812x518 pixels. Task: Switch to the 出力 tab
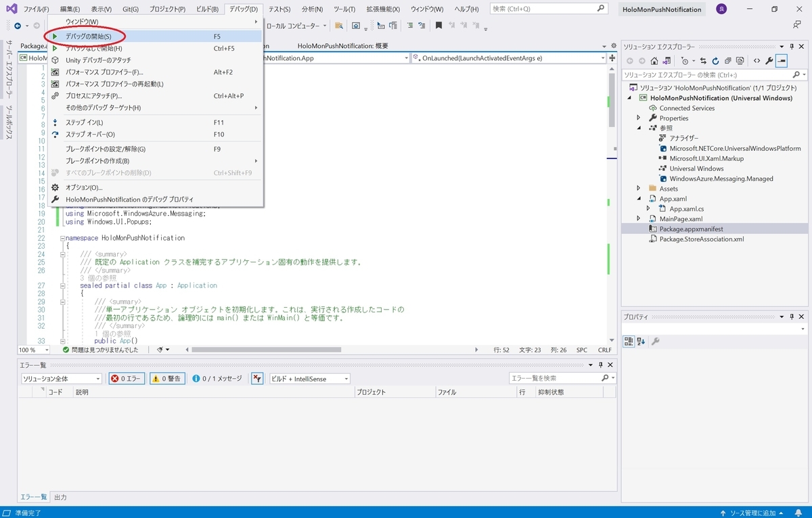(x=60, y=497)
